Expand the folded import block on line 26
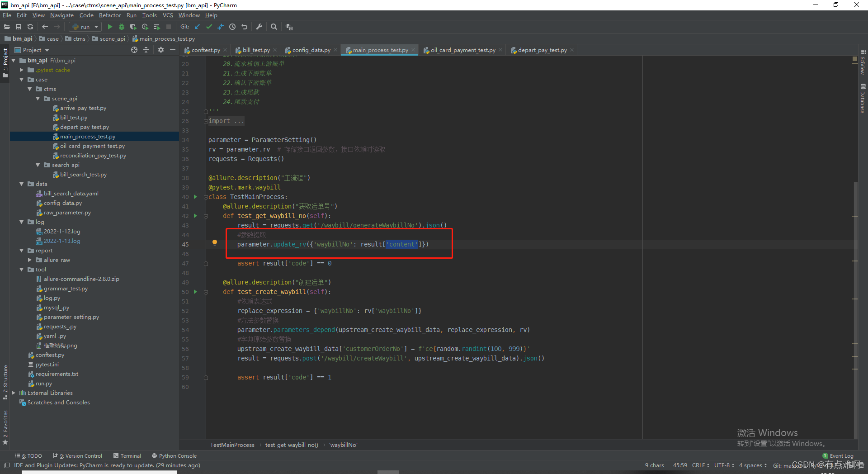Screen dimensions: 868x474 206,121
